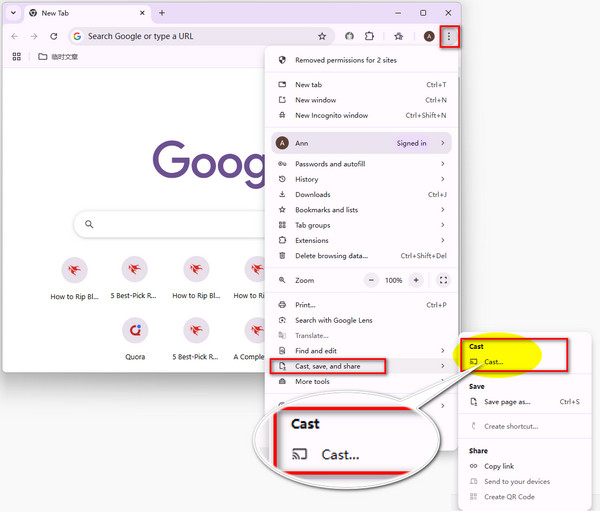Click Print... in the menu
The width and height of the screenshot is (600, 512).
[362, 305]
